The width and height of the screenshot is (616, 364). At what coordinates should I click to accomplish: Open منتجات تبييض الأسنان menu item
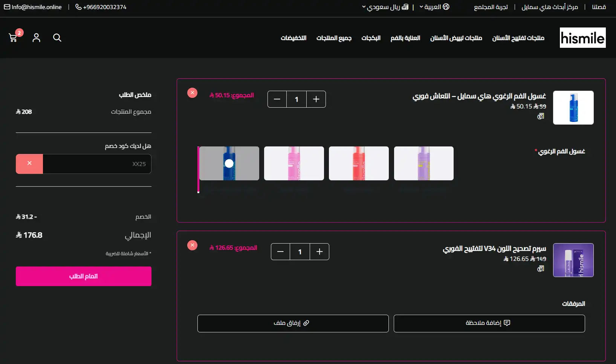[x=456, y=38]
